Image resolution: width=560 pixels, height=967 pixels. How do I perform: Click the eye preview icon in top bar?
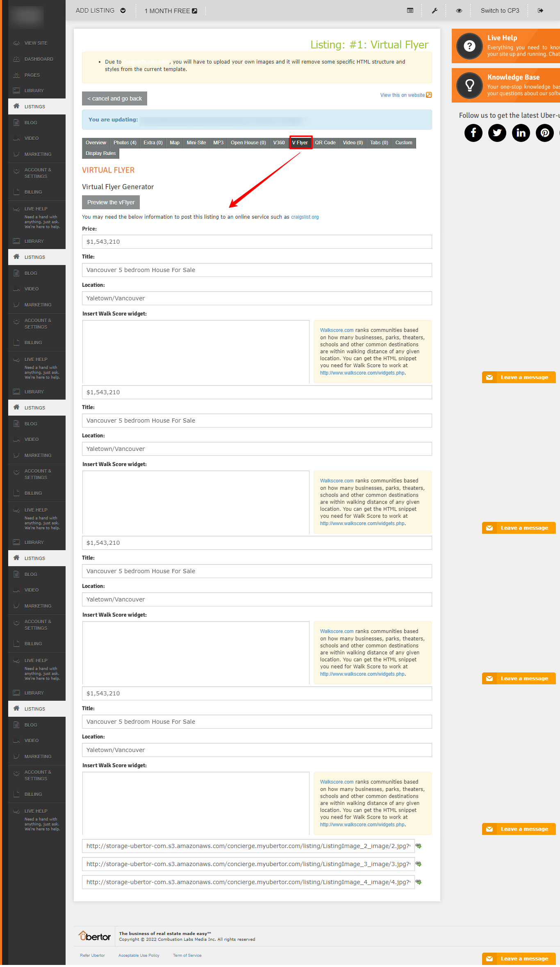click(459, 11)
